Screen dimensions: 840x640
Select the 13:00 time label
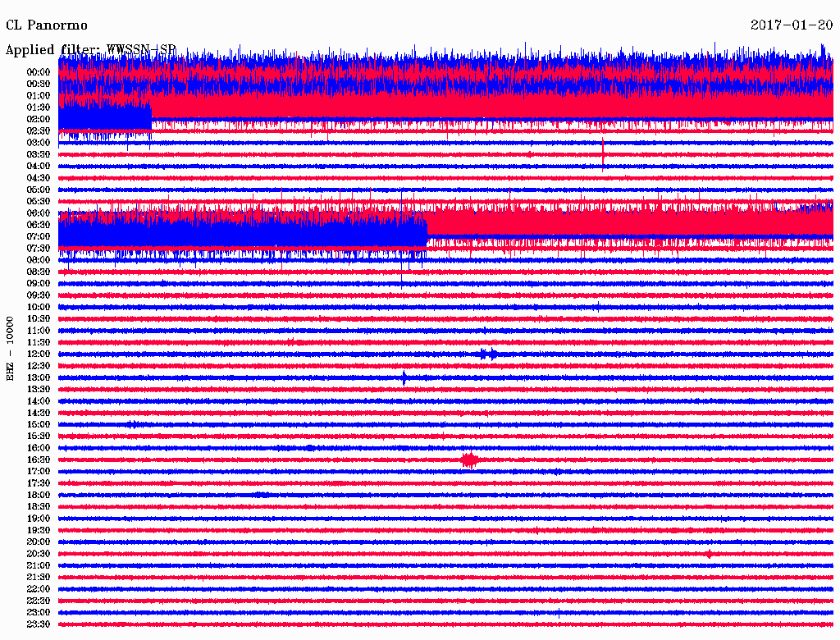click(39, 377)
